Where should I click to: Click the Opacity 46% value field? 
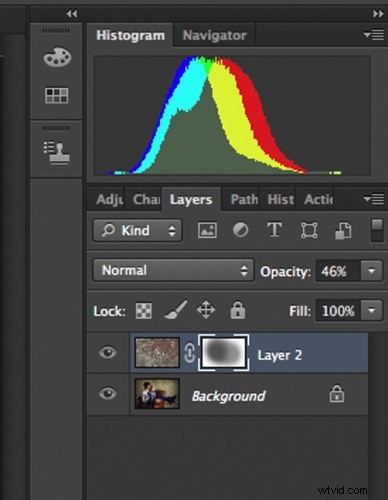tap(338, 271)
